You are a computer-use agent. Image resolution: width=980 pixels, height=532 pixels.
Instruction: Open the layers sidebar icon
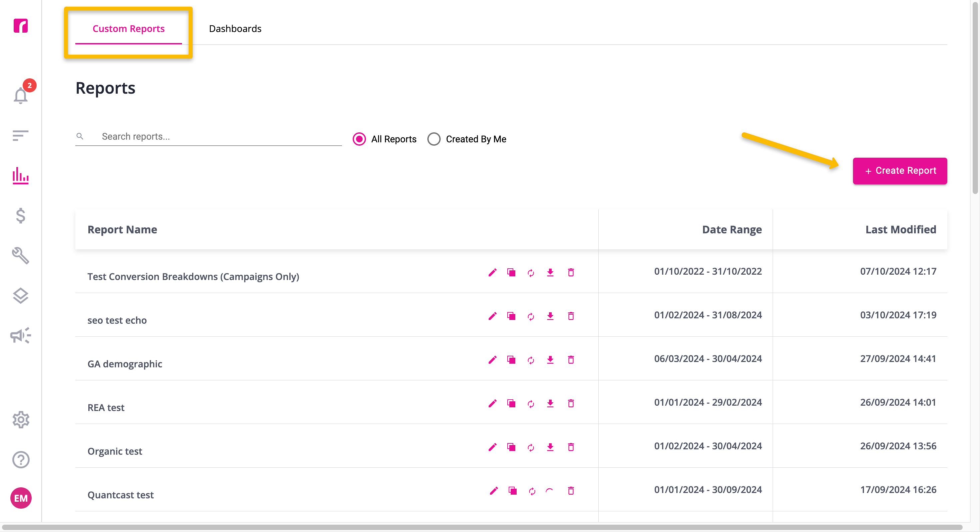[x=21, y=296]
